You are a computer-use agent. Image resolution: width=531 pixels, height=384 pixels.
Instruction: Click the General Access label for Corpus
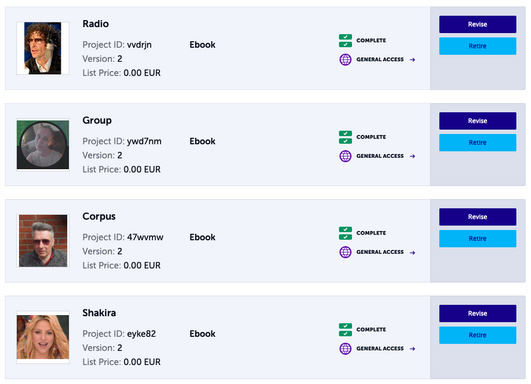point(380,252)
